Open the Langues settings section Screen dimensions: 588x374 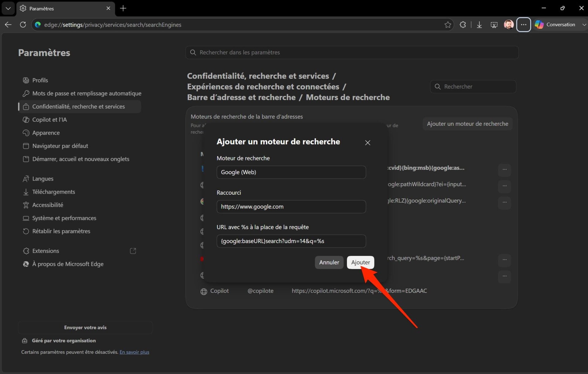pyautogui.click(x=79, y=179)
